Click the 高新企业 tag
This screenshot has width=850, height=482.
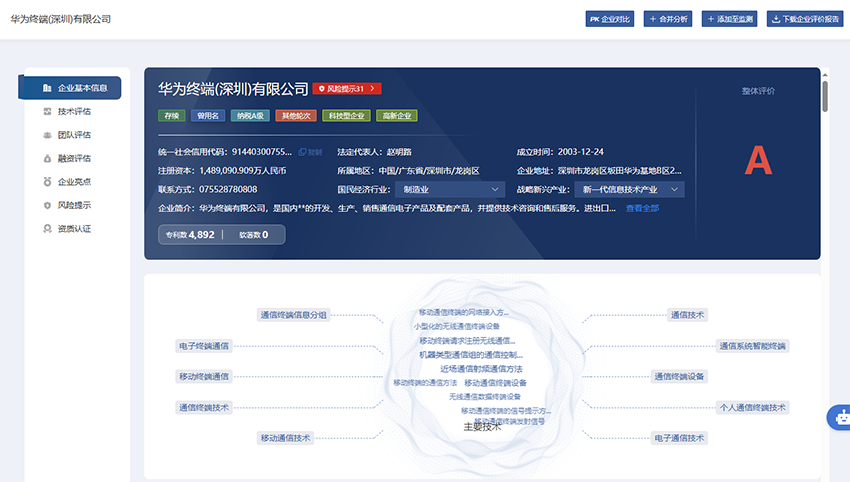397,115
